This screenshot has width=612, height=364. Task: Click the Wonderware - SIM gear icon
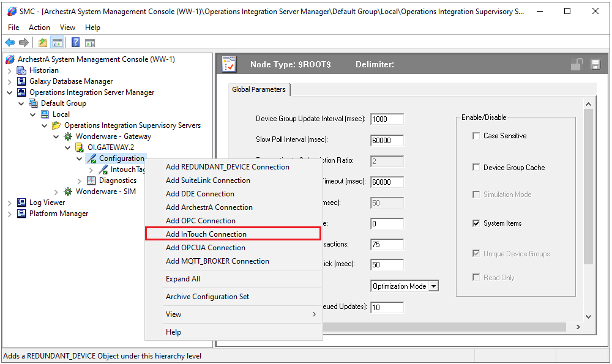(x=68, y=191)
